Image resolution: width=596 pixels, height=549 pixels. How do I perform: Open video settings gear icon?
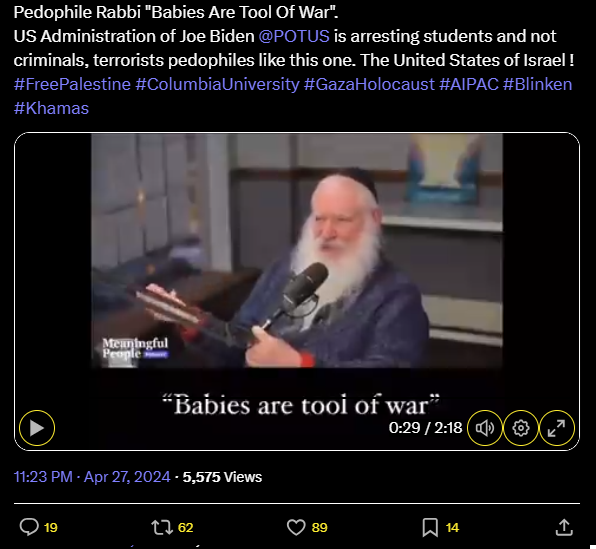tap(521, 428)
